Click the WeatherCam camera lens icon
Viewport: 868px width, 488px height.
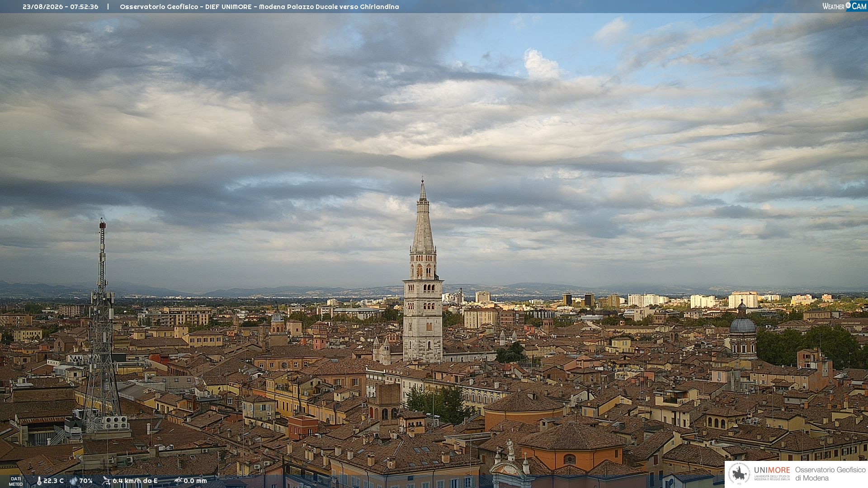848,5
